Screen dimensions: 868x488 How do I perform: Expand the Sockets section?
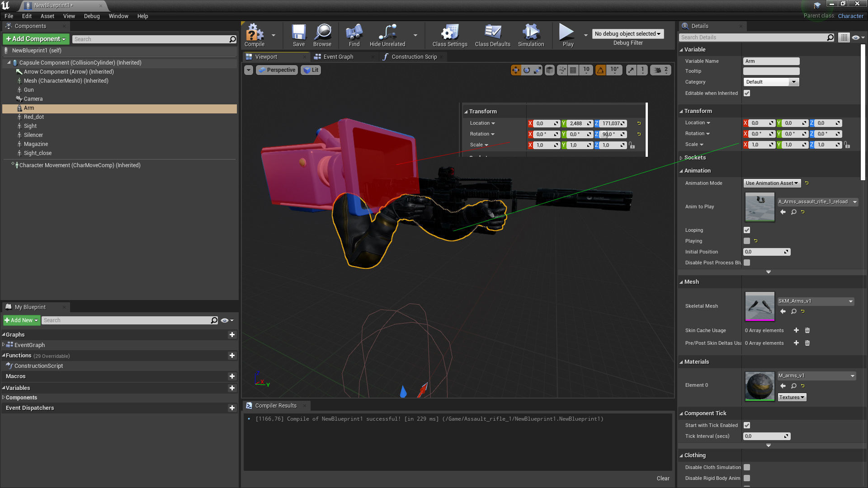coord(681,158)
